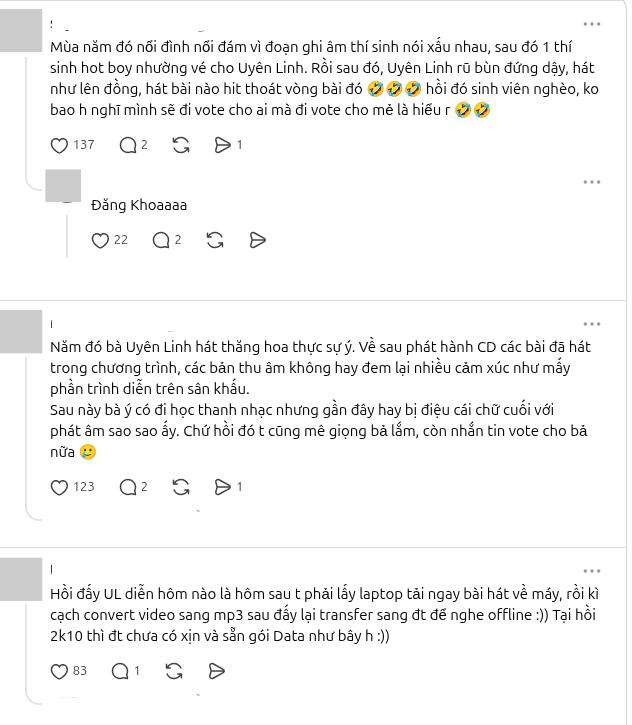Like the comment with 137 likes

[x=59, y=146]
